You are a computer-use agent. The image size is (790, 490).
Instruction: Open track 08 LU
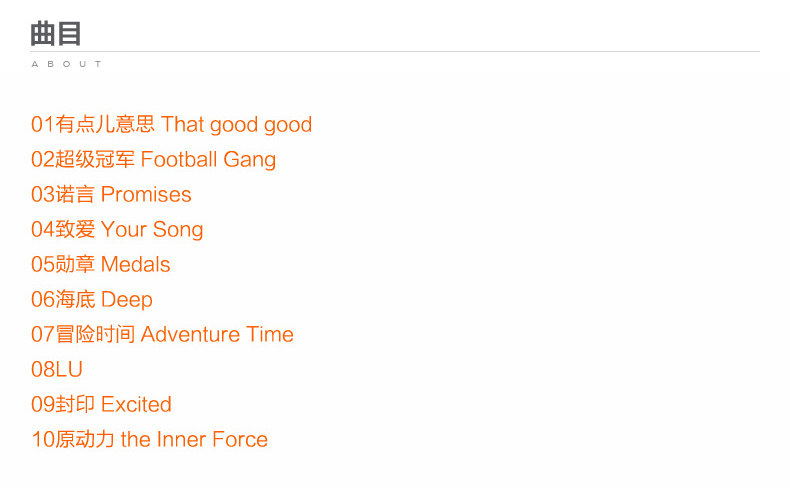(x=57, y=369)
